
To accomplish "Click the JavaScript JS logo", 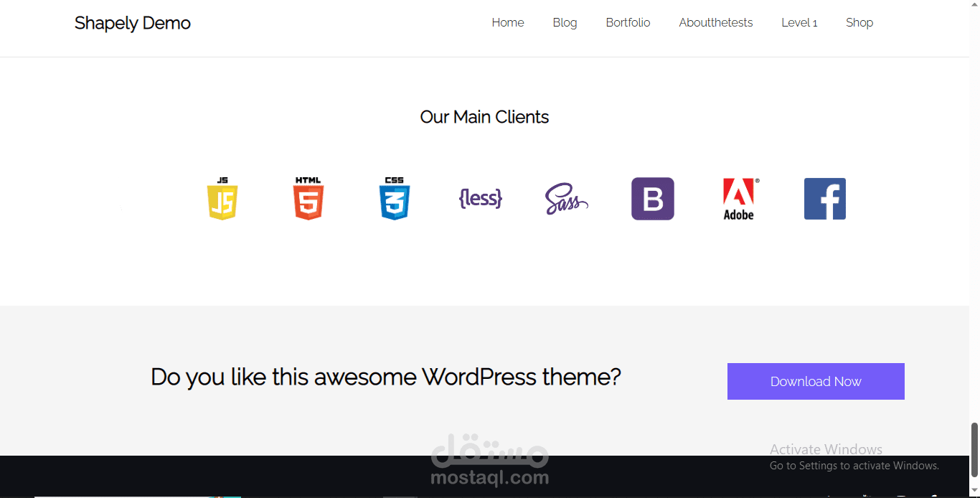I will point(222,199).
